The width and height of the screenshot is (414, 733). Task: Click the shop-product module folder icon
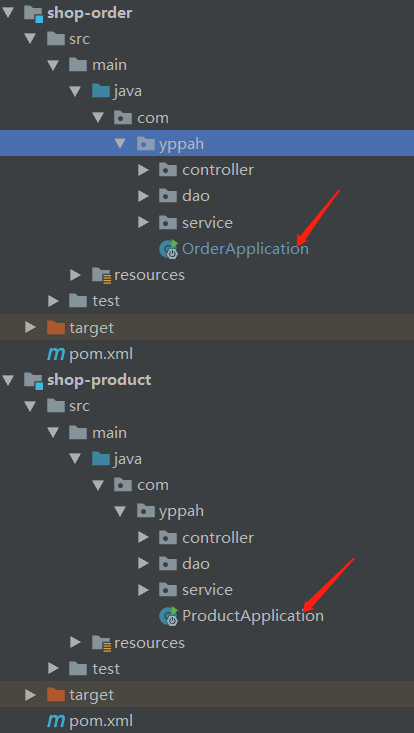point(34,380)
